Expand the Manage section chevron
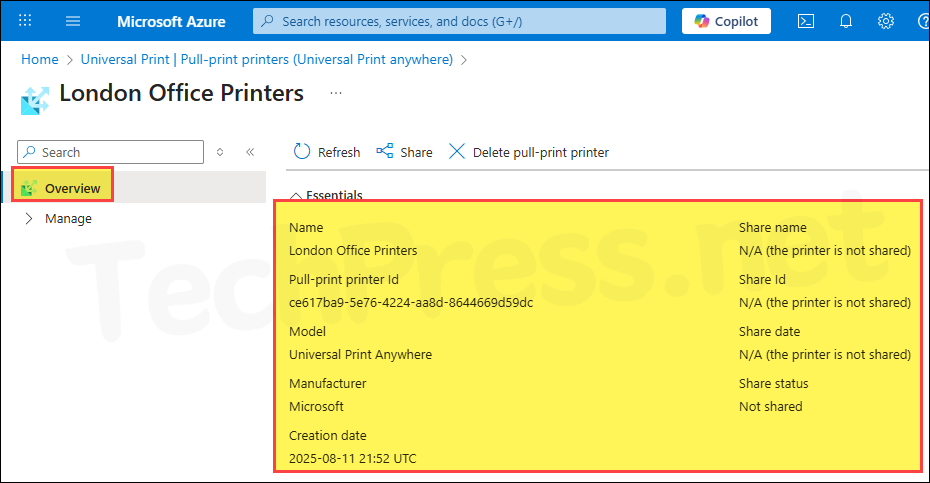This screenshot has width=930, height=483. pos(28,218)
